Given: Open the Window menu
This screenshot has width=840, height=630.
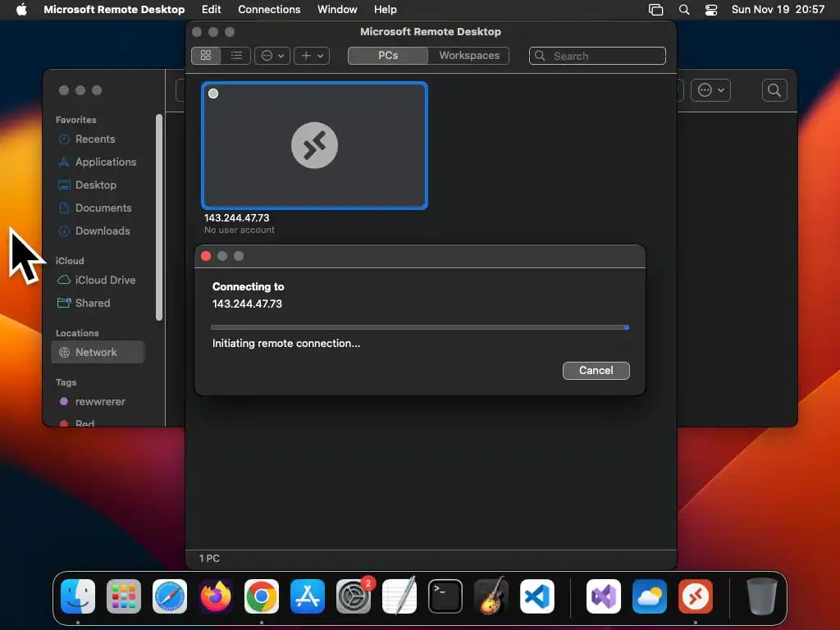Looking at the screenshot, I should [x=337, y=10].
